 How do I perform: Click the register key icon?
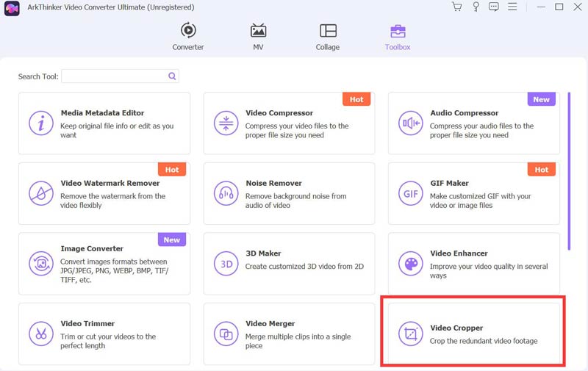[476, 7]
